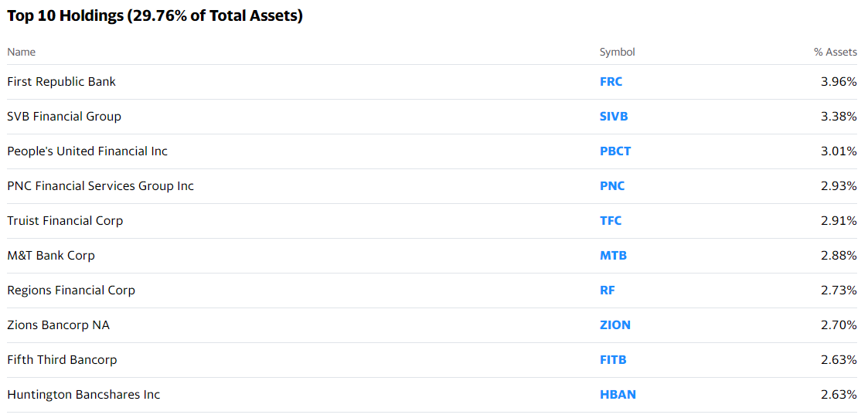Screen dimensions: 868x418
Task: Click the PBCT symbol link
Action: pyautogui.click(x=615, y=151)
